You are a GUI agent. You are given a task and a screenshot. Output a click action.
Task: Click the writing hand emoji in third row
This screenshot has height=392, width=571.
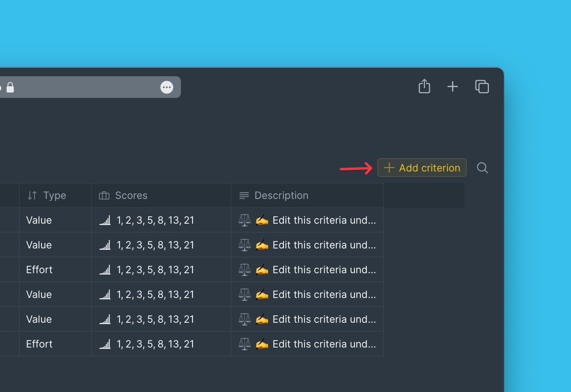[x=262, y=270]
